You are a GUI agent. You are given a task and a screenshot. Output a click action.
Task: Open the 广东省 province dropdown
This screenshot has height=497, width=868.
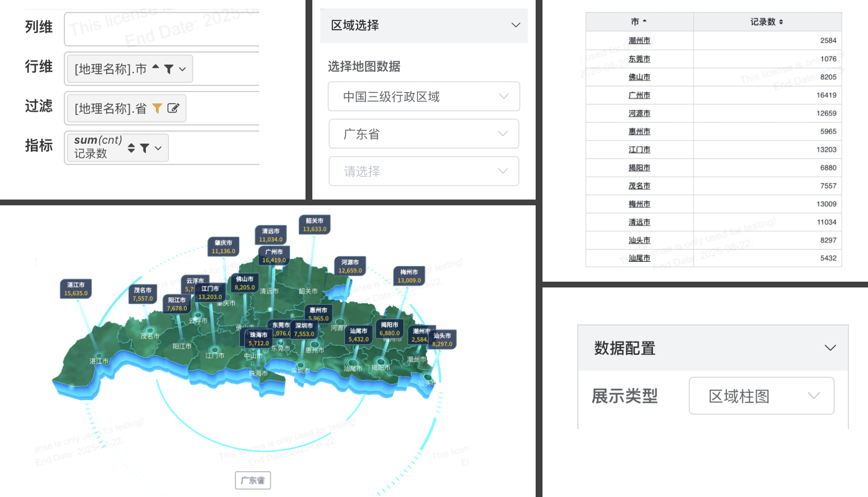(424, 134)
